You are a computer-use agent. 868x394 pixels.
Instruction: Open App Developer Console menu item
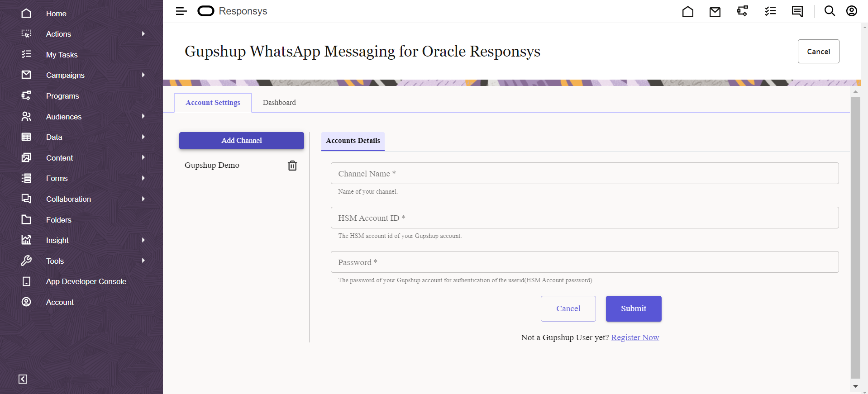pyautogui.click(x=86, y=281)
